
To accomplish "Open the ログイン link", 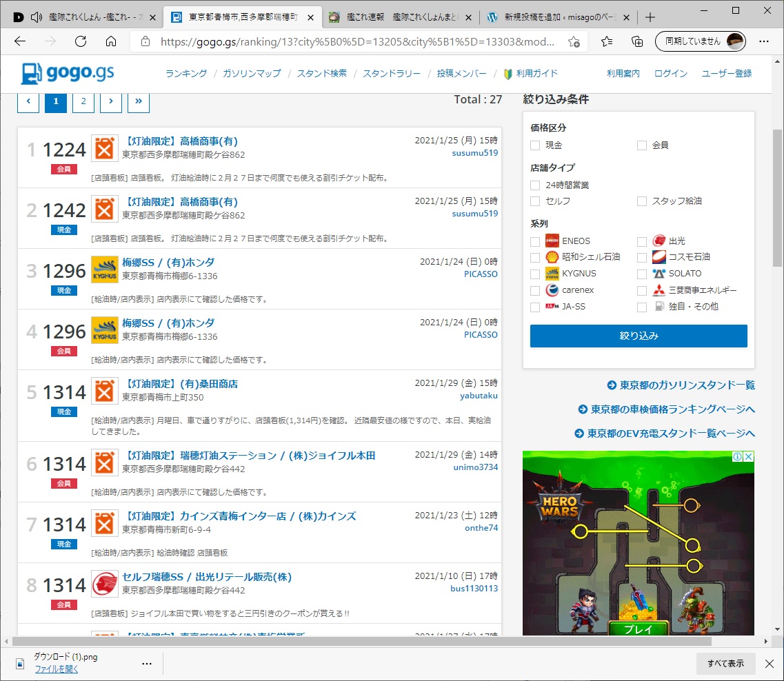I will pyautogui.click(x=670, y=74).
